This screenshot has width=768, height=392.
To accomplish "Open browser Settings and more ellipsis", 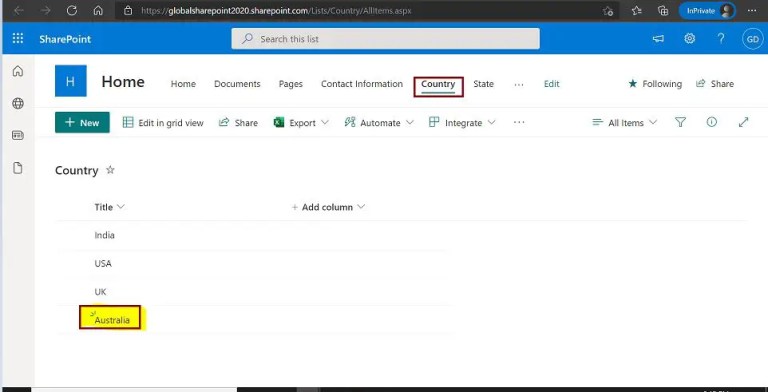I will [752, 10].
